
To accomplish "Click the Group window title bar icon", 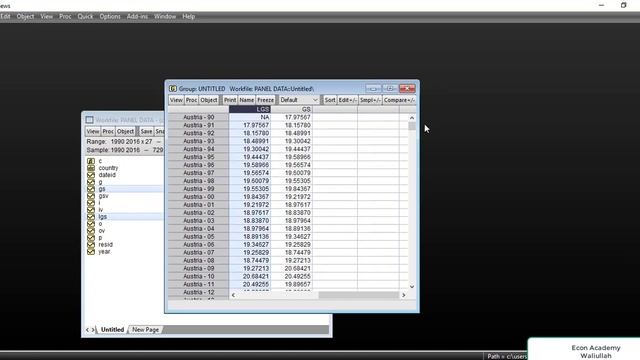I will pos(173,89).
